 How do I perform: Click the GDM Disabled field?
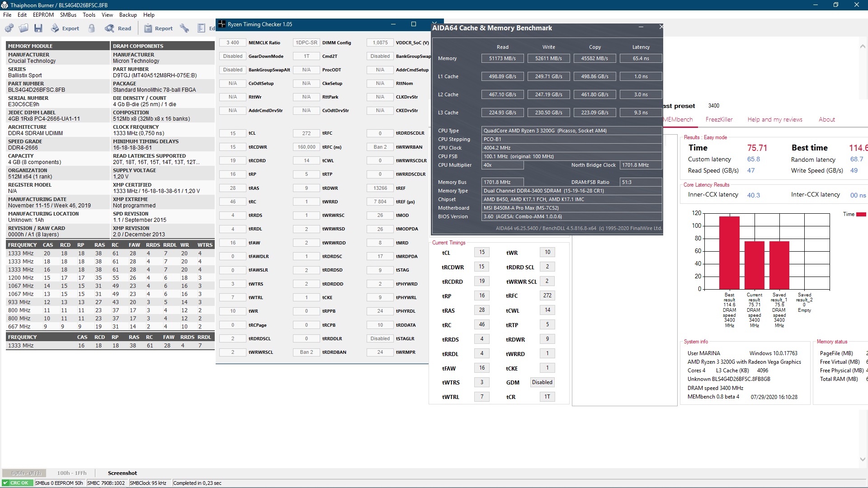click(x=542, y=382)
